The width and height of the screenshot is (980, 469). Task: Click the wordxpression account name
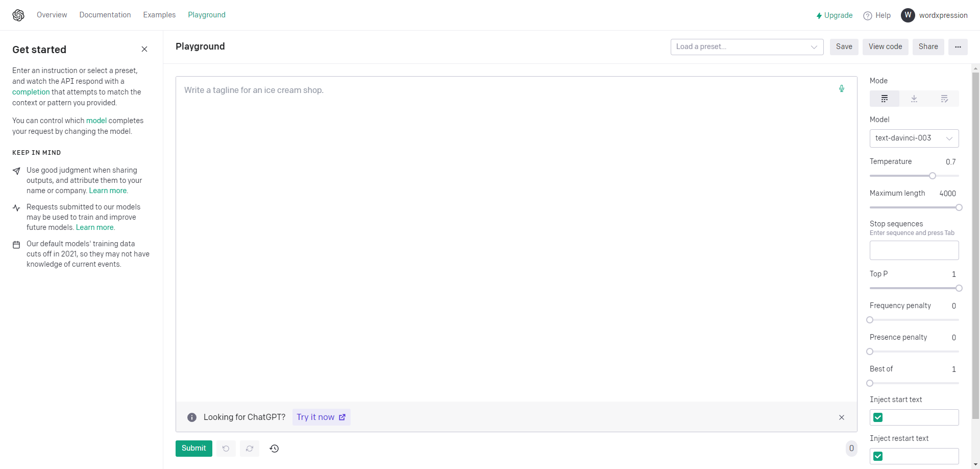tap(943, 15)
